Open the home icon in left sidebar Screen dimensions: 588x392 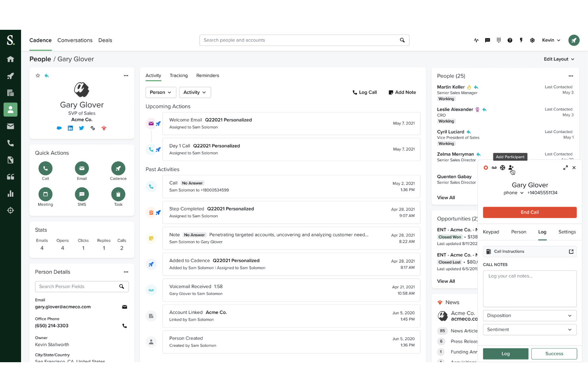coord(10,59)
